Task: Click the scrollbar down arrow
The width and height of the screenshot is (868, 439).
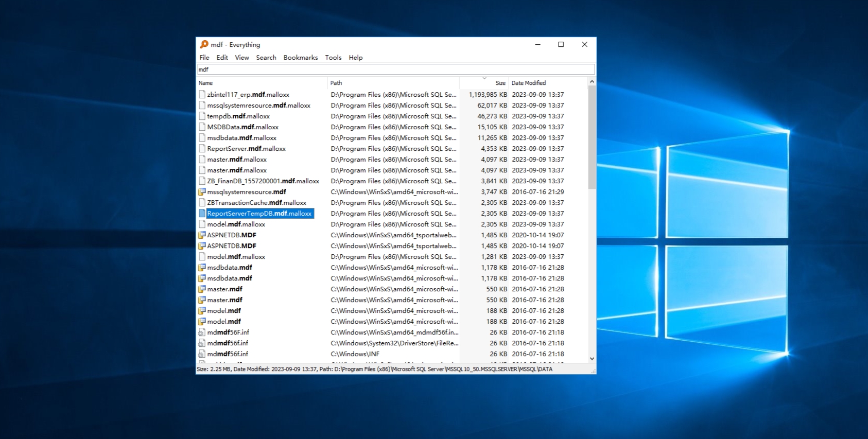Action: coord(592,359)
